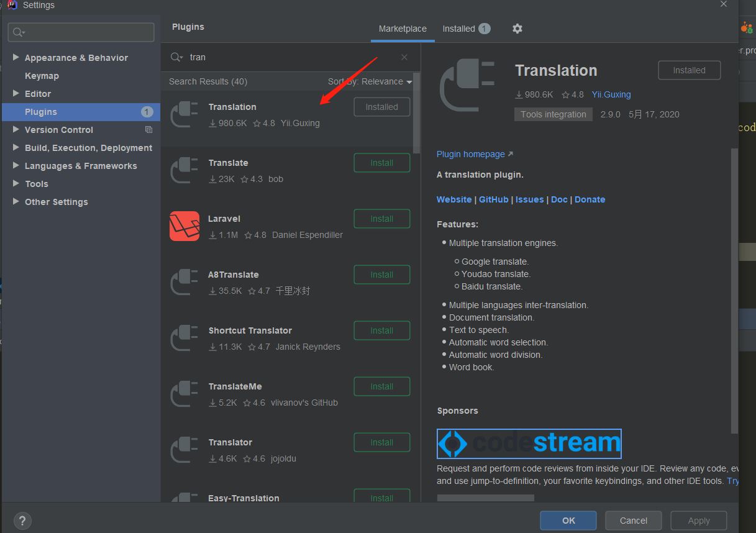The width and height of the screenshot is (756, 533).
Task: Click the settings search magnifier icon in sidebar
Action: [x=19, y=32]
